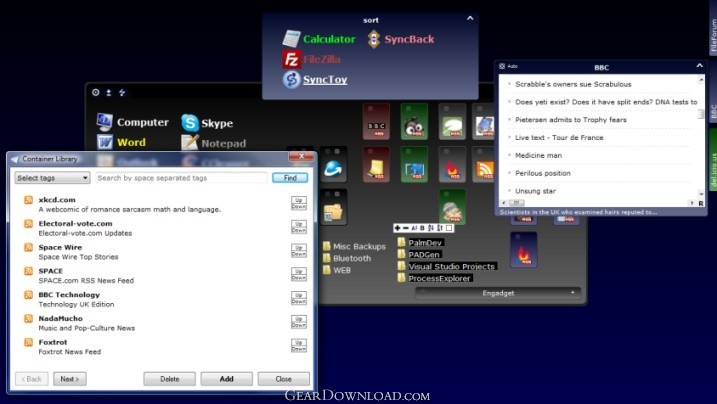Click the Add button in Container Library

tap(226, 379)
